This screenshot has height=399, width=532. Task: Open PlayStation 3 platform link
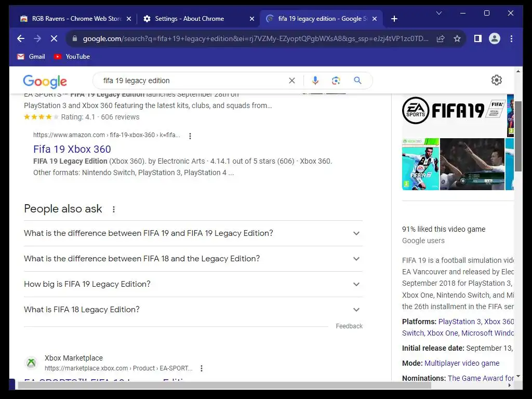(459, 322)
